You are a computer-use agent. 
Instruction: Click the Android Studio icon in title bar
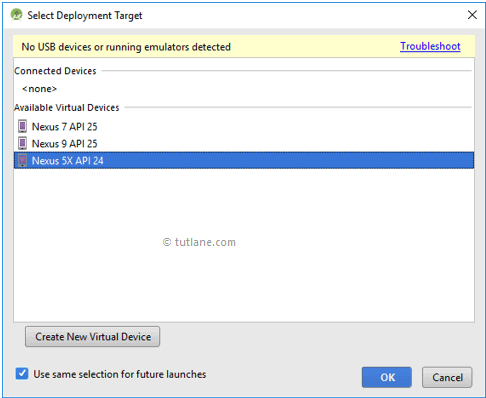(x=16, y=15)
